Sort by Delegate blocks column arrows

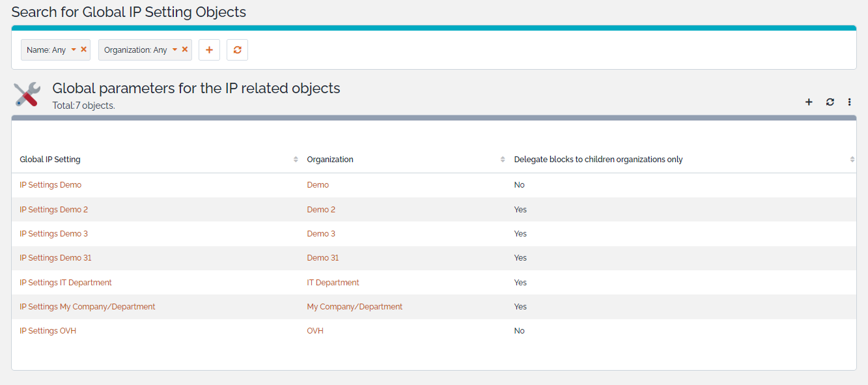[x=852, y=160]
